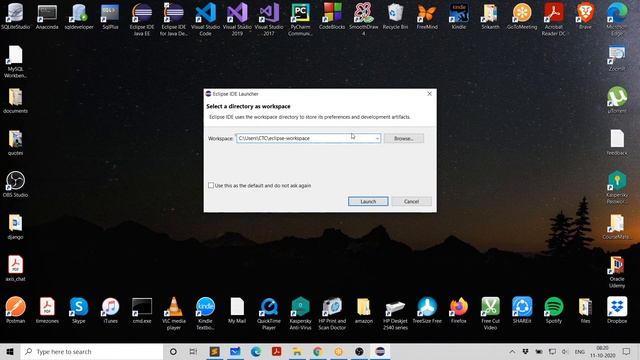Image resolution: width=640 pixels, height=360 pixels.
Task: Select the Recycle Bin icon
Action: pos(395,17)
